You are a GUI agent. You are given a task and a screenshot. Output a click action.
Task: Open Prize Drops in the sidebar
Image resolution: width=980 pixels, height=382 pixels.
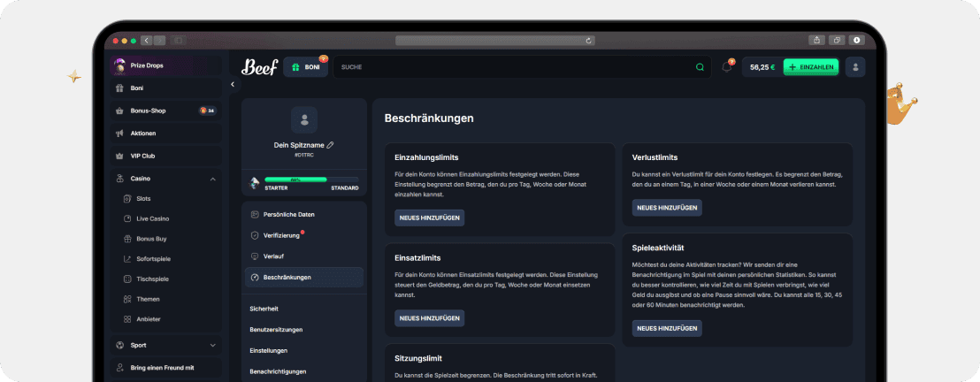pyautogui.click(x=166, y=65)
